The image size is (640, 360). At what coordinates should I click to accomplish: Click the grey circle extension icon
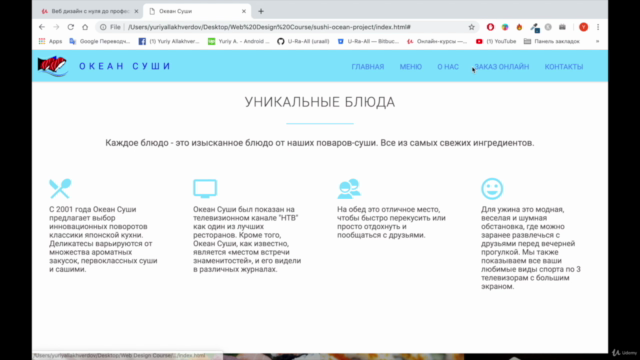[x=548, y=27]
